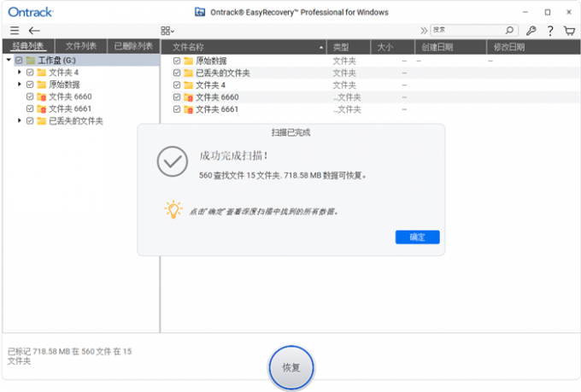Click the lightbulb tip icon in dialog
Screen dimensions: 581x392
click(x=173, y=210)
